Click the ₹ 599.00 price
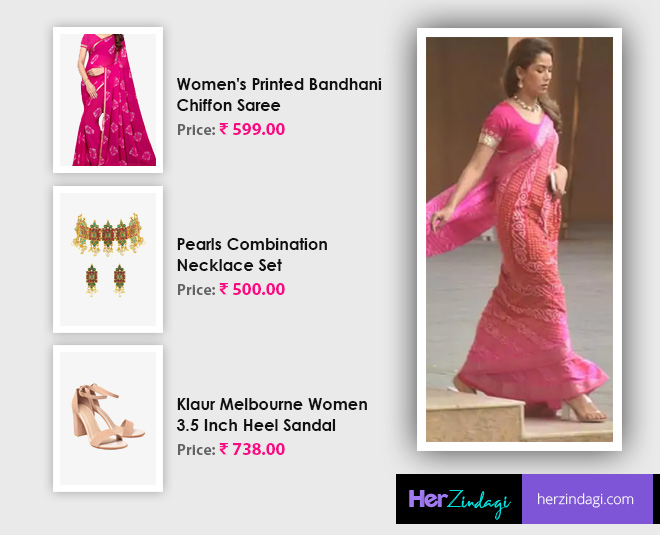Image resolution: width=660 pixels, height=535 pixels. (x=252, y=129)
